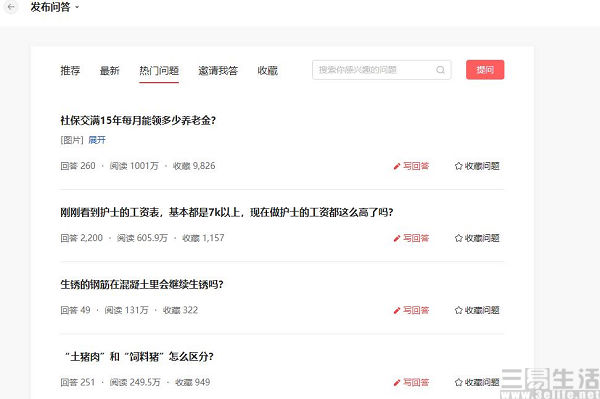Select the 热门问题 tab
The height and width of the screenshot is (399, 600).
pyautogui.click(x=159, y=70)
